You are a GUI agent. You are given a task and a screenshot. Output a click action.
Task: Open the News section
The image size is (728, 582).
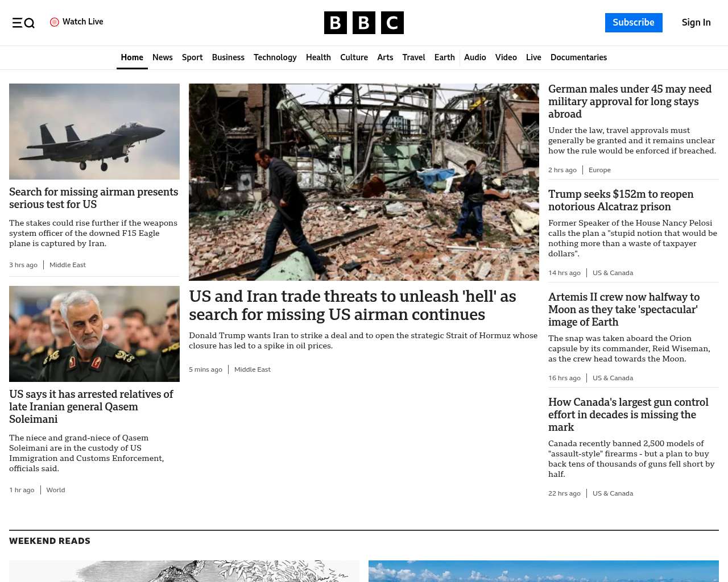coord(163,57)
